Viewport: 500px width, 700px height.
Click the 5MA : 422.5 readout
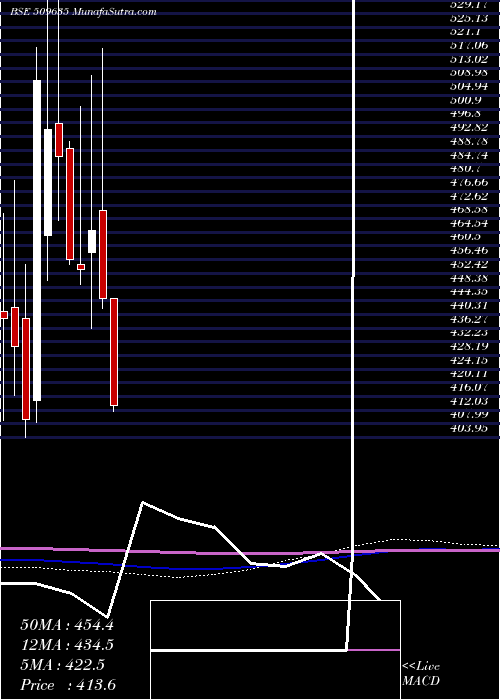[62, 665]
